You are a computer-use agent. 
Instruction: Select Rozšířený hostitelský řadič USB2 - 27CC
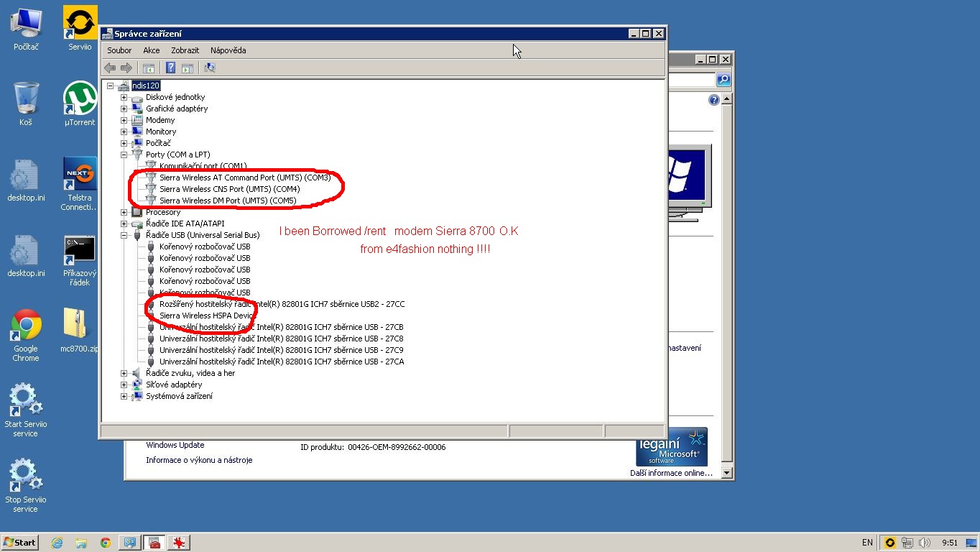282,304
